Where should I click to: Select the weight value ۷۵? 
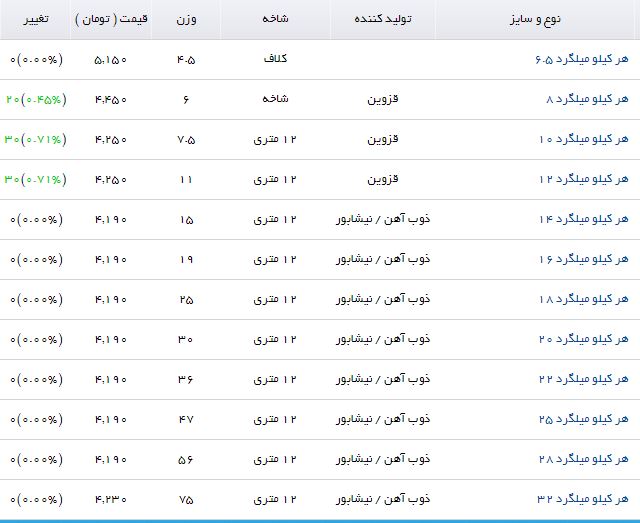click(186, 500)
